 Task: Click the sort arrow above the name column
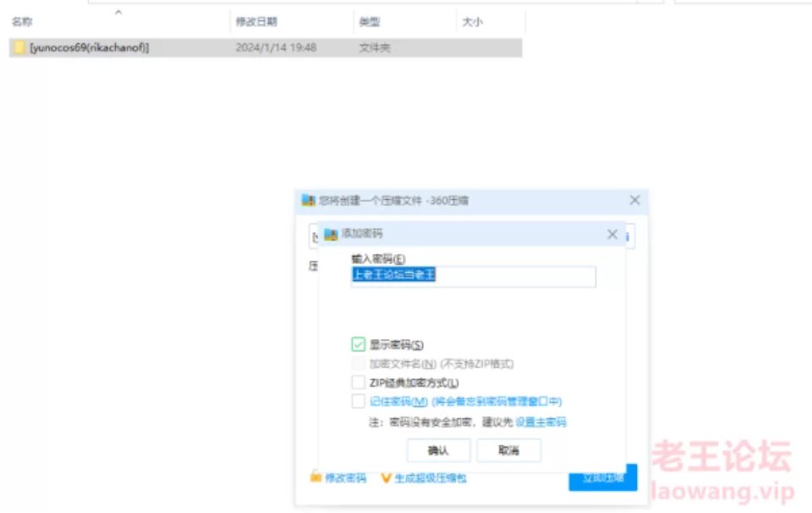[x=118, y=12]
